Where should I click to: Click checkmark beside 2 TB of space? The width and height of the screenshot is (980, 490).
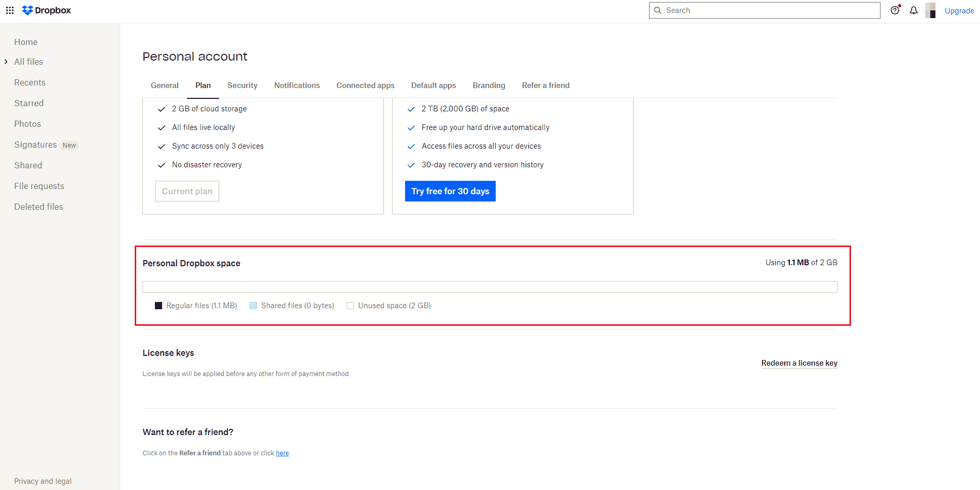click(x=411, y=109)
